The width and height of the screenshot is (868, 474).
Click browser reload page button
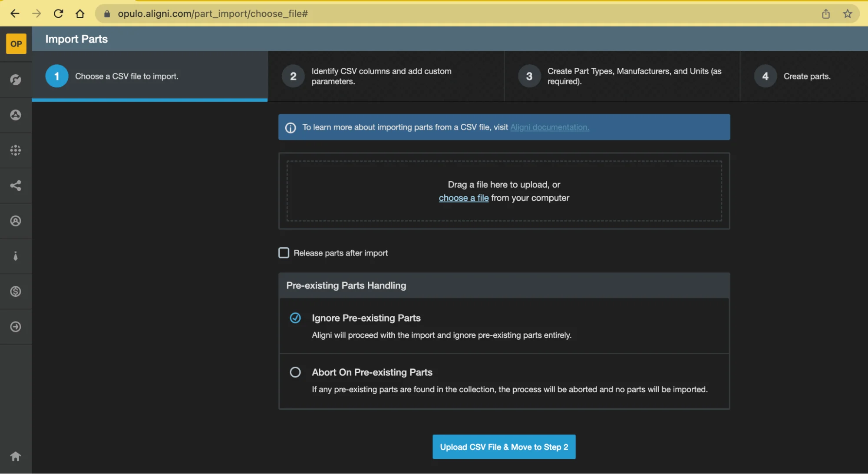tap(59, 13)
